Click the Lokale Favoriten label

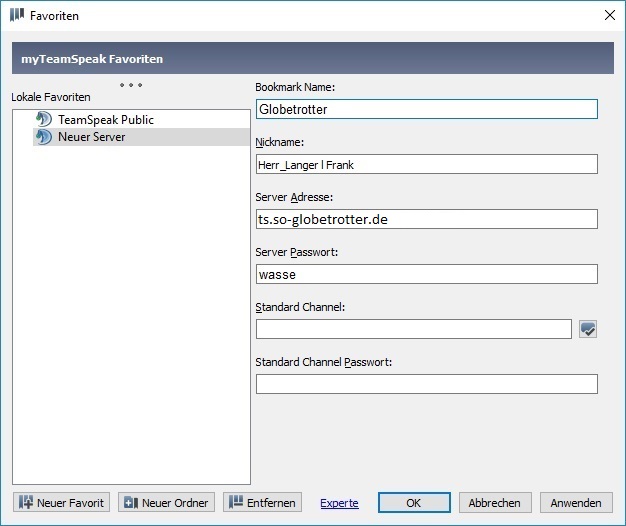[x=51, y=97]
